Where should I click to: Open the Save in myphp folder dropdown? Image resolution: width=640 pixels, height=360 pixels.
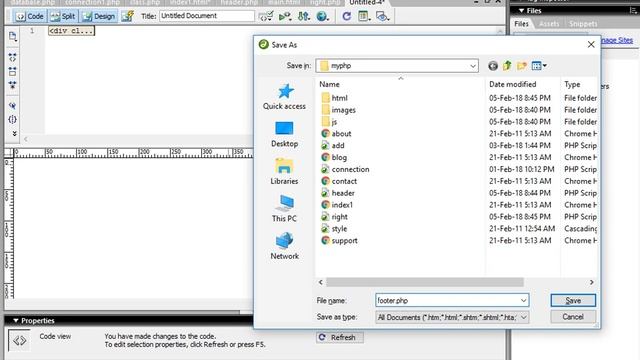tap(397, 66)
